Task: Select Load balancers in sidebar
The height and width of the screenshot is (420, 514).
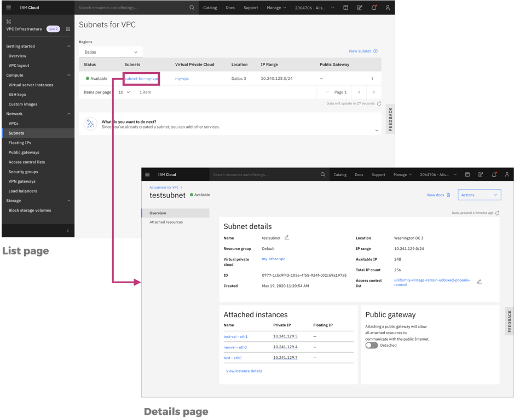Action: 23,191
